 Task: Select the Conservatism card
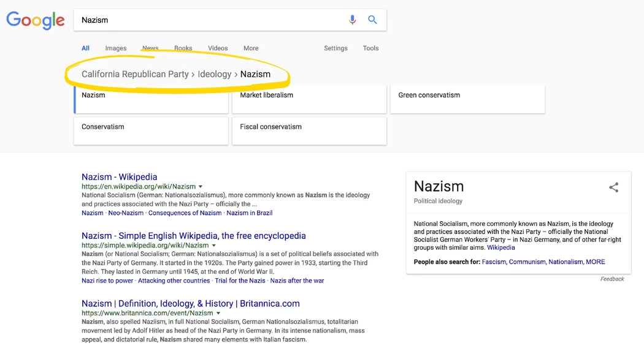151,131
